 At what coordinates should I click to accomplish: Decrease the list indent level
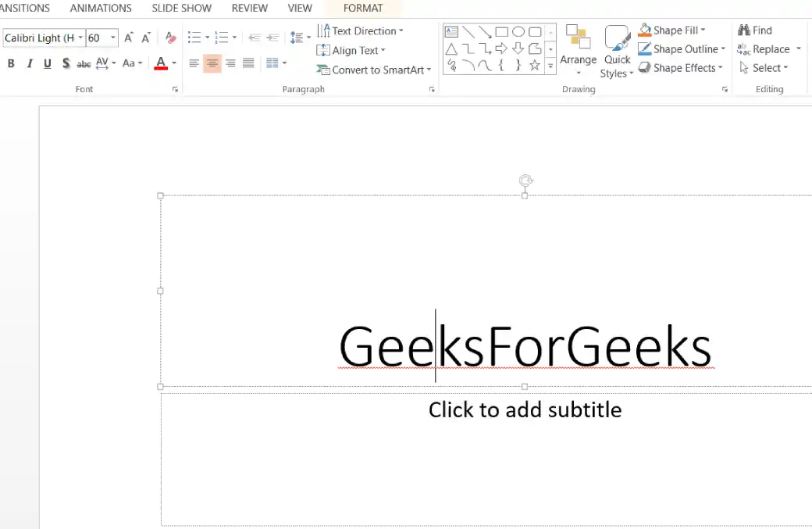(255, 38)
